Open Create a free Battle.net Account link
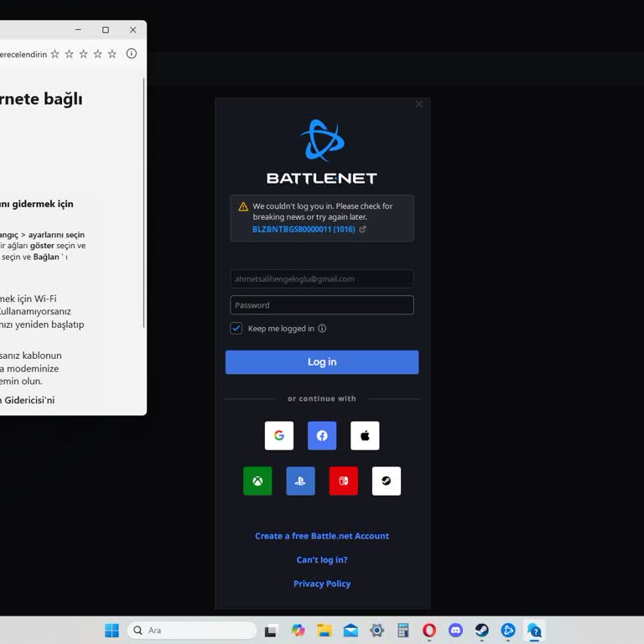This screenshot has width=644, height=644. coord(322,536)
